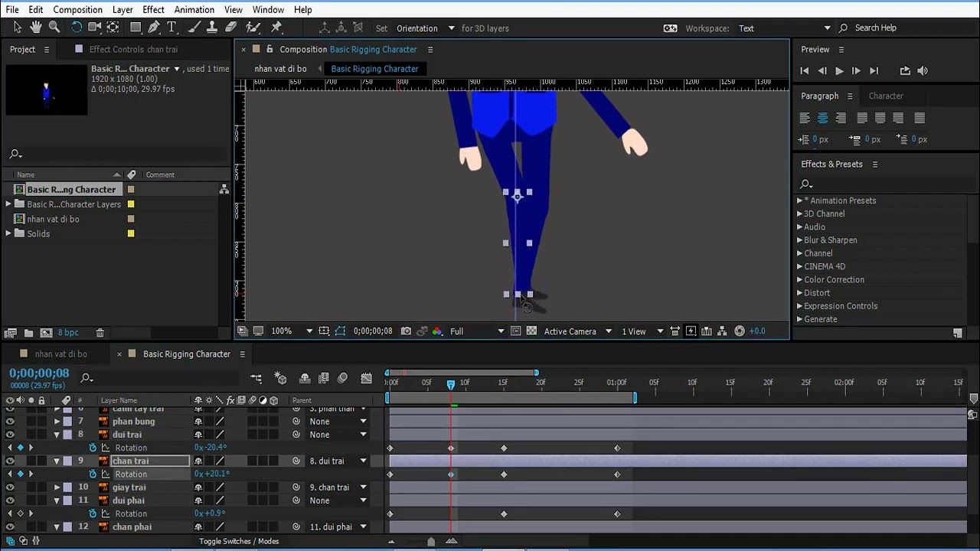Select the Pen tool
This screenshot has height=551, width=980.
click(154, 28)
